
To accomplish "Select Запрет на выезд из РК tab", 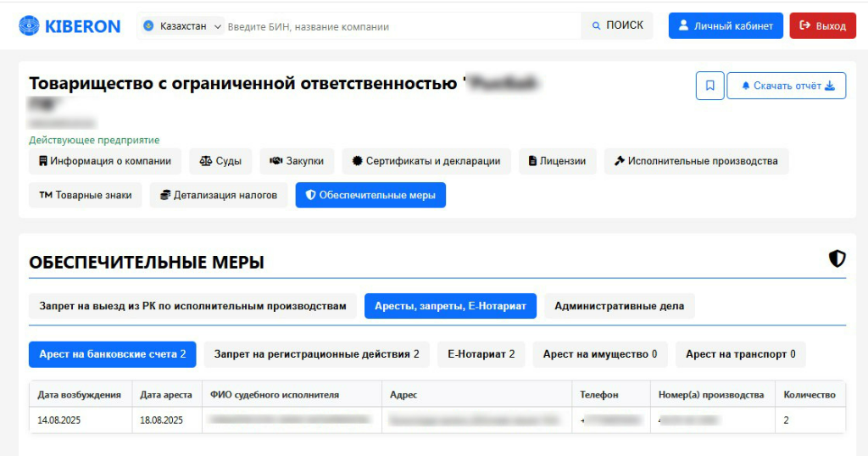I will 192,306.
